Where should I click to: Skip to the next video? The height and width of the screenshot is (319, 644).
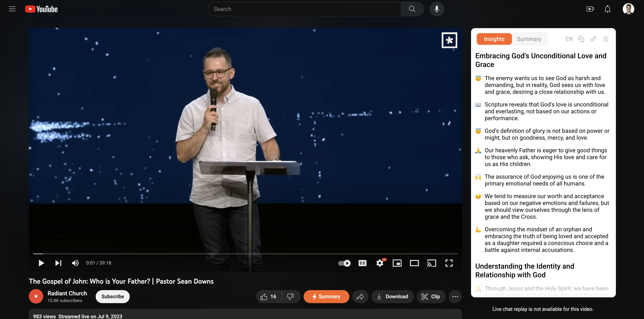[58, 263]
